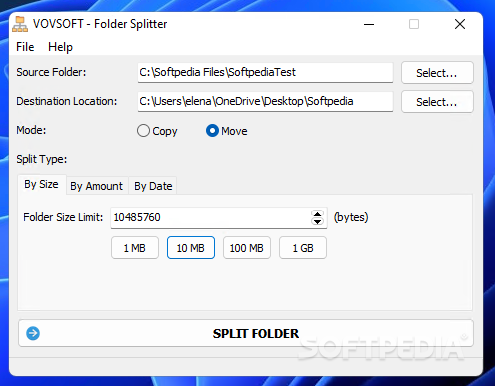Click the Destination Location path field

(265, 101)
